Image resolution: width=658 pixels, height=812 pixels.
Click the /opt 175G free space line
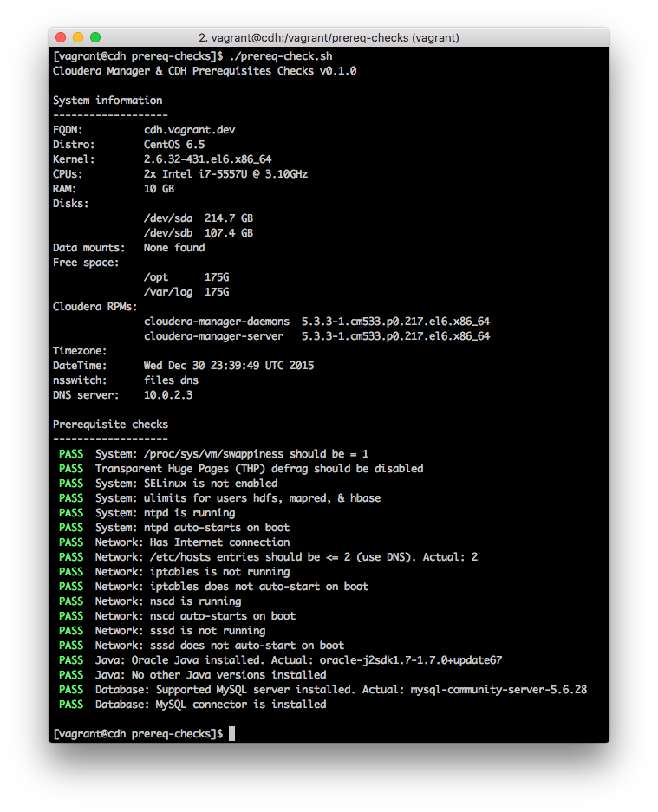[186, 277]
